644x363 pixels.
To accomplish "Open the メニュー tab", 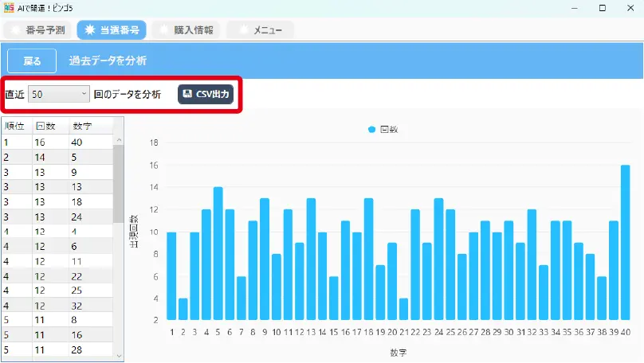I will coord(261,30).
